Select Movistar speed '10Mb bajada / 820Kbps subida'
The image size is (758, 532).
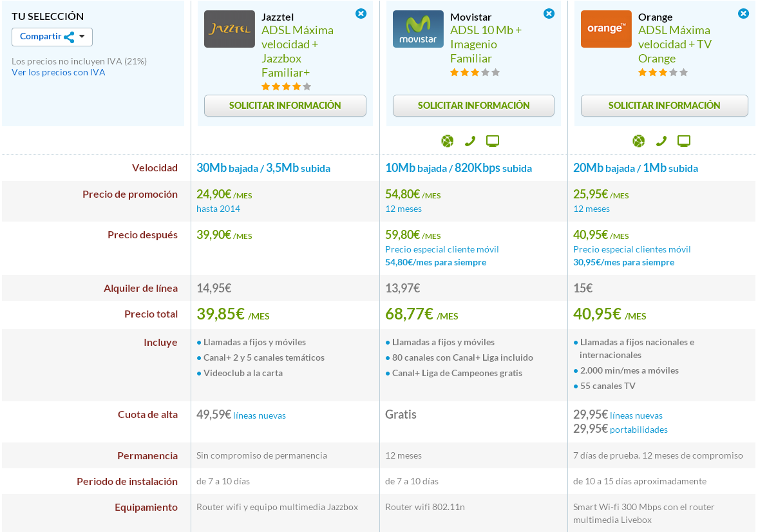coord(459,168)
